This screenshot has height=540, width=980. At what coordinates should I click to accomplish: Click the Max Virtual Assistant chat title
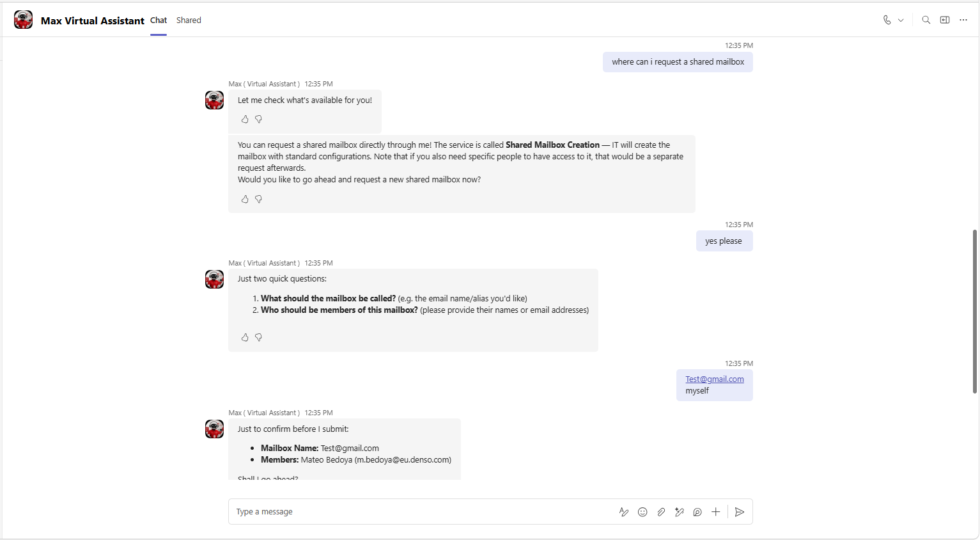93,20
